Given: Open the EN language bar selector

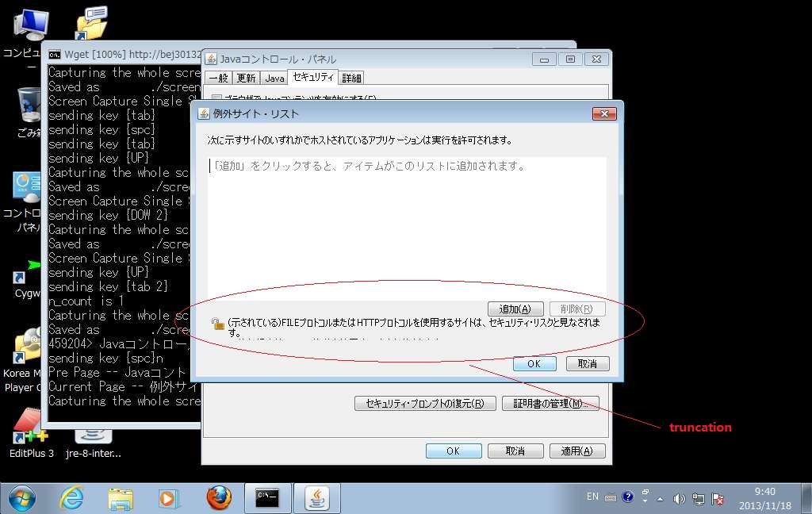Looking at the screenshot, I should pos(592,497).
